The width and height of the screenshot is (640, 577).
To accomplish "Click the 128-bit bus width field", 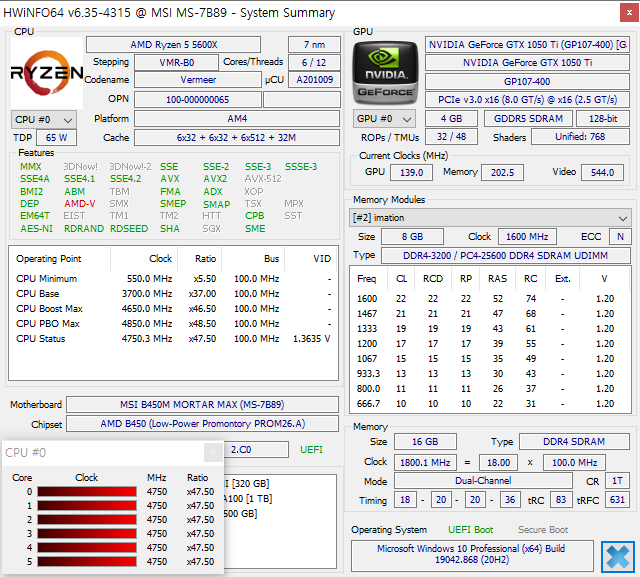I will tap(603, 119).
